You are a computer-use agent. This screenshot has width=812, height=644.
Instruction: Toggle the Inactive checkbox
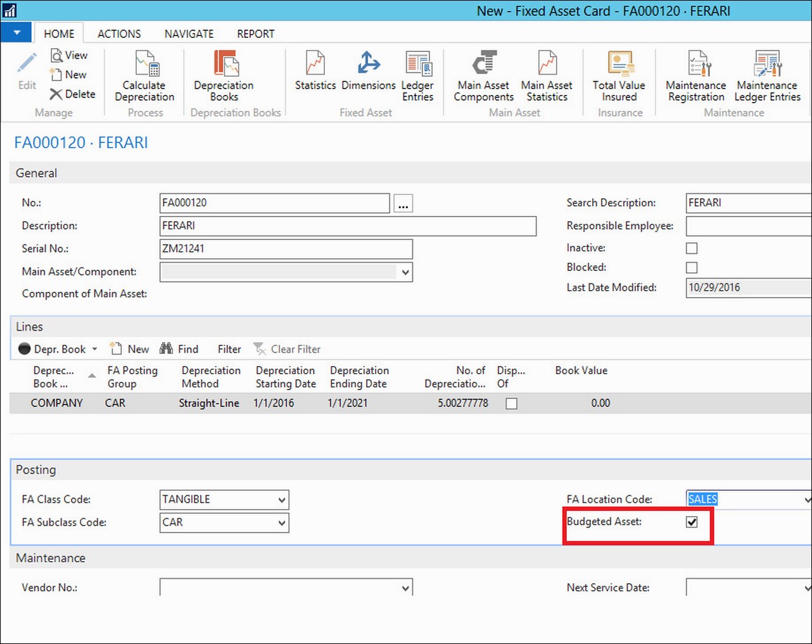click(692, 248)
